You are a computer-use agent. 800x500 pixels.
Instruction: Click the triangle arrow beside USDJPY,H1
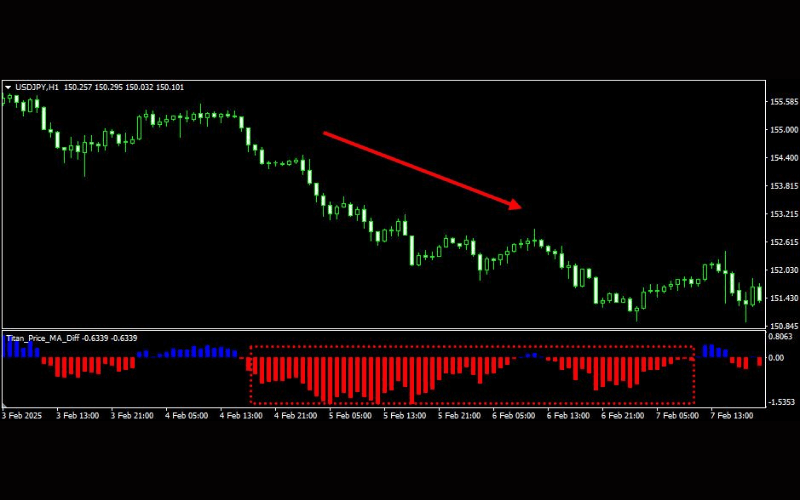[x=8, y=87]
